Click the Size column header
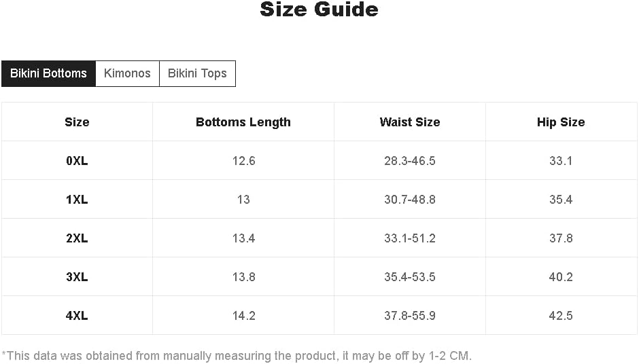 pyautogui.click(x=77, y=122)
